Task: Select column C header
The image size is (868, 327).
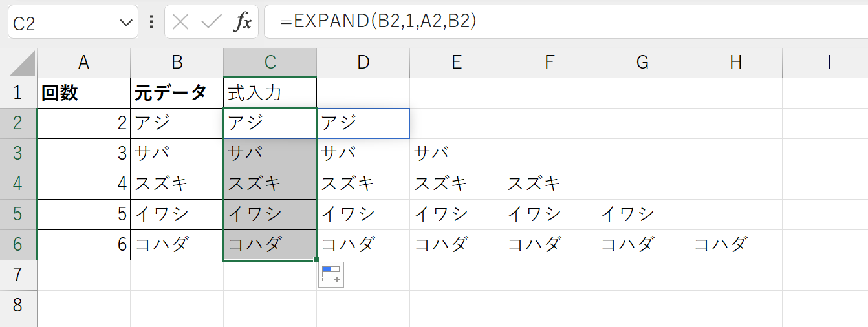Action: click(x=270, y=62)
